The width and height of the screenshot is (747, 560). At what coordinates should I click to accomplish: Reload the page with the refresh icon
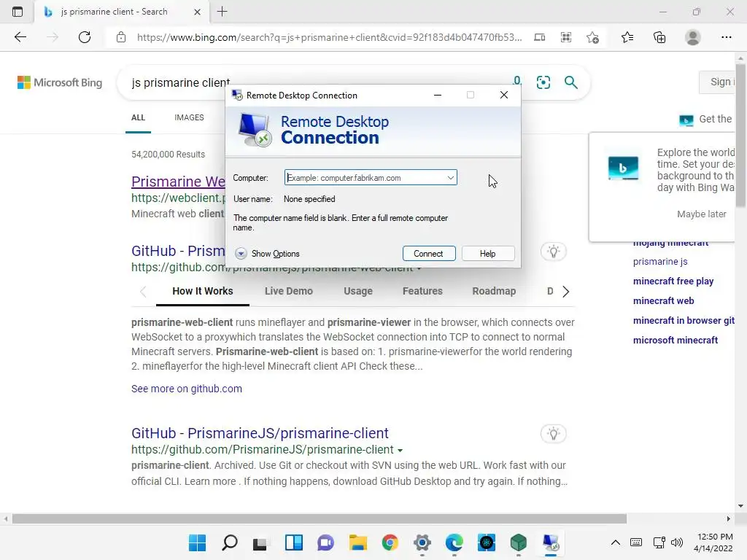[x=85, y=37]
